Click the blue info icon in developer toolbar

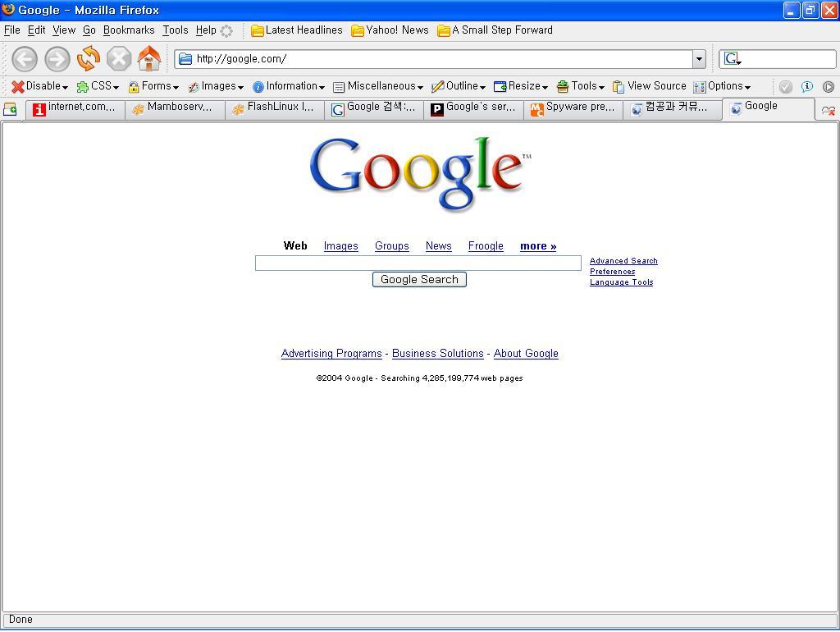[x=807, y=87]
